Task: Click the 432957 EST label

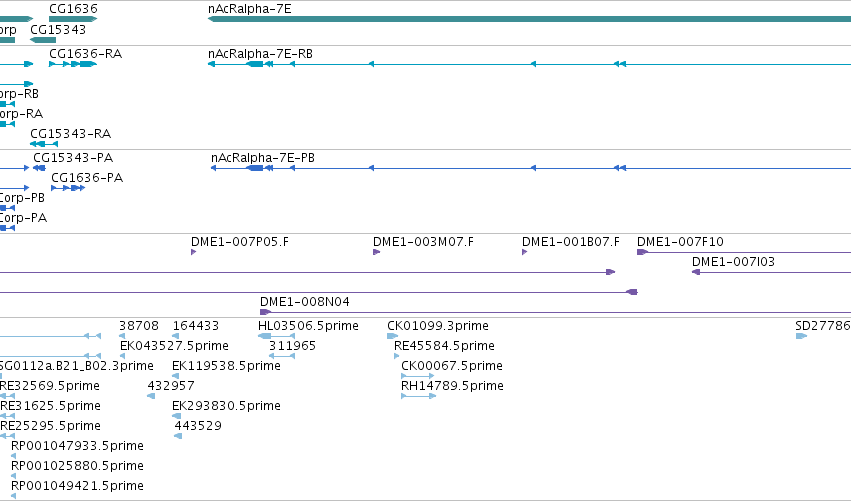Action: tap(171, 386)
